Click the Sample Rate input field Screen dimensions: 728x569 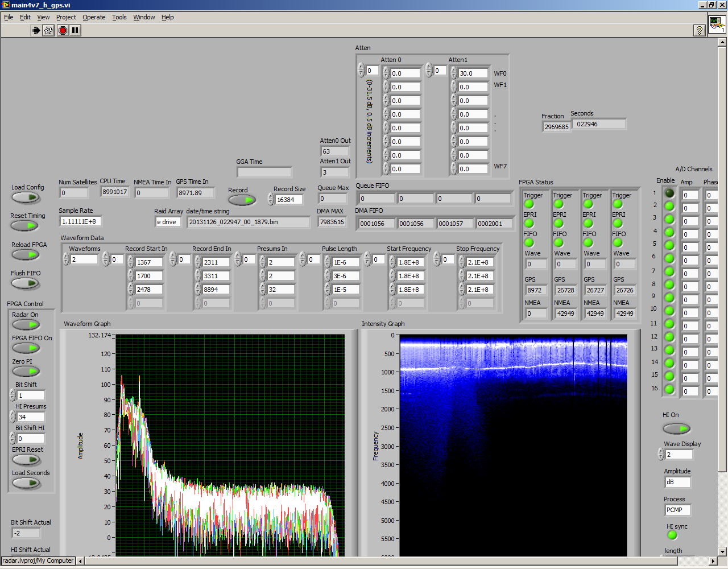pos(80,221)
